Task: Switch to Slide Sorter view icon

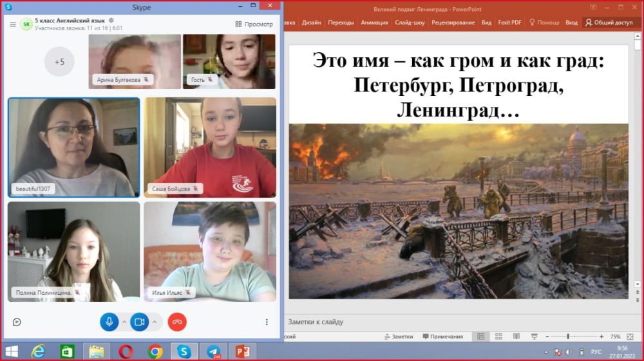Action: [x=498, y=337]
